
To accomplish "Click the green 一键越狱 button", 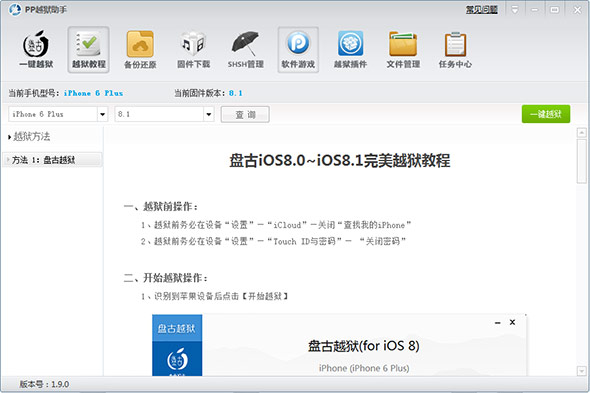I will tap(546, 114).
